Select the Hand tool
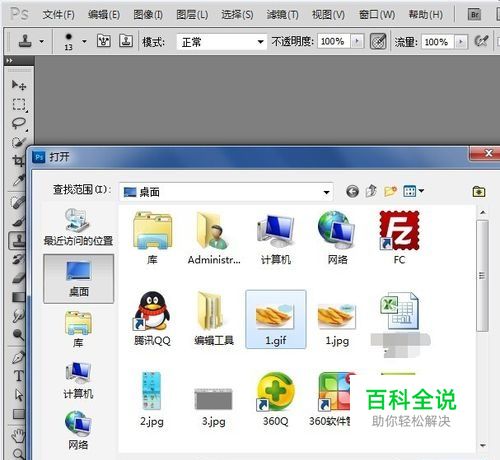Image resolution: width=500 pixels, height=460 pixels. point(18,436)
